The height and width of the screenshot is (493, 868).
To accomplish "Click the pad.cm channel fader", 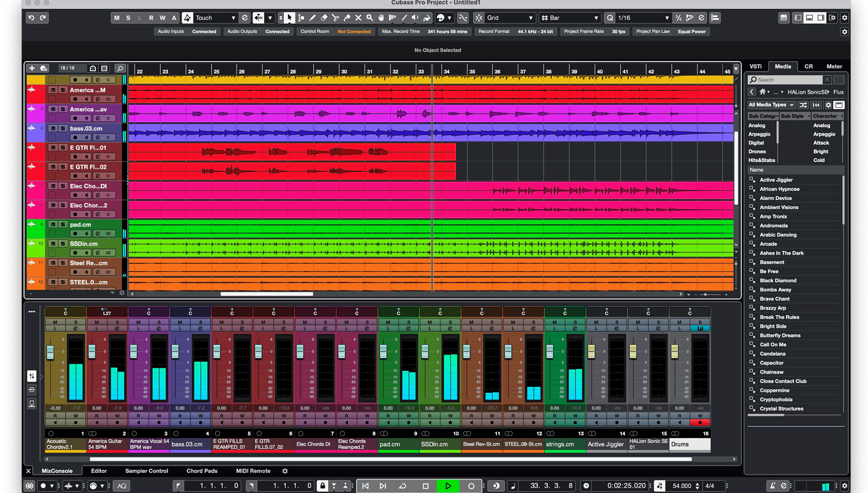I will (383, 351).
